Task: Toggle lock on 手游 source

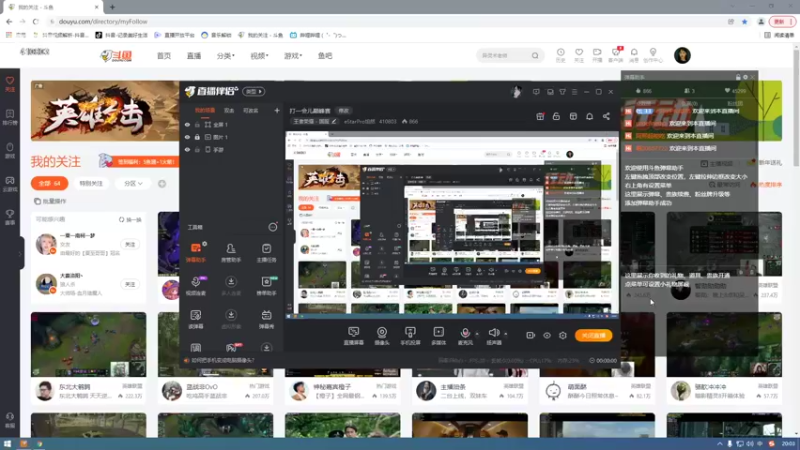Action: pyautogui.click(x=197, y=149)
